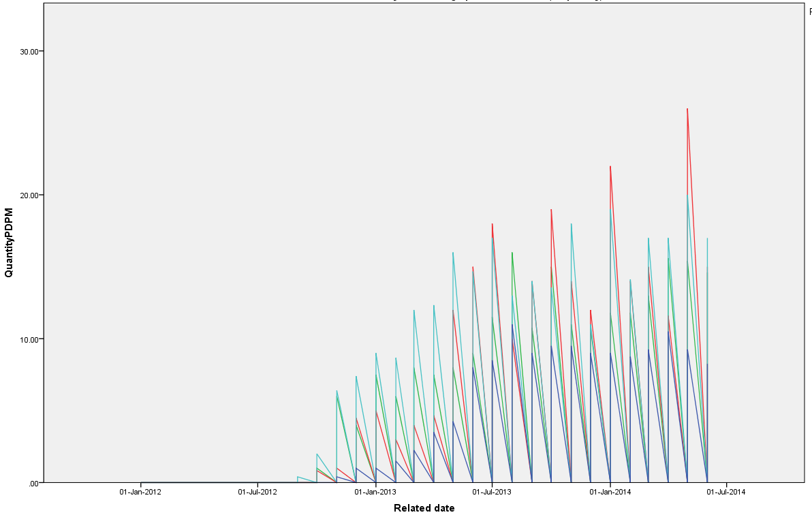Click the 'QuantityPDPM' y-axis title

9,242
